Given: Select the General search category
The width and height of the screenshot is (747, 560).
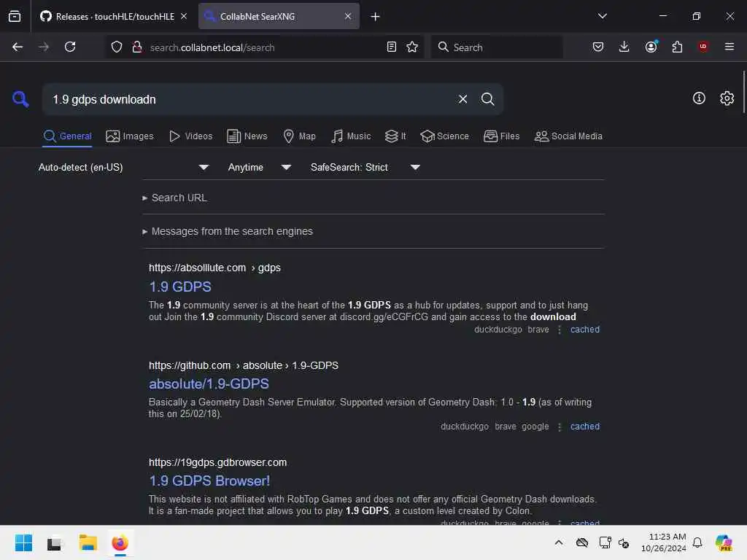Looking at the screenshot, I should 67,136.
